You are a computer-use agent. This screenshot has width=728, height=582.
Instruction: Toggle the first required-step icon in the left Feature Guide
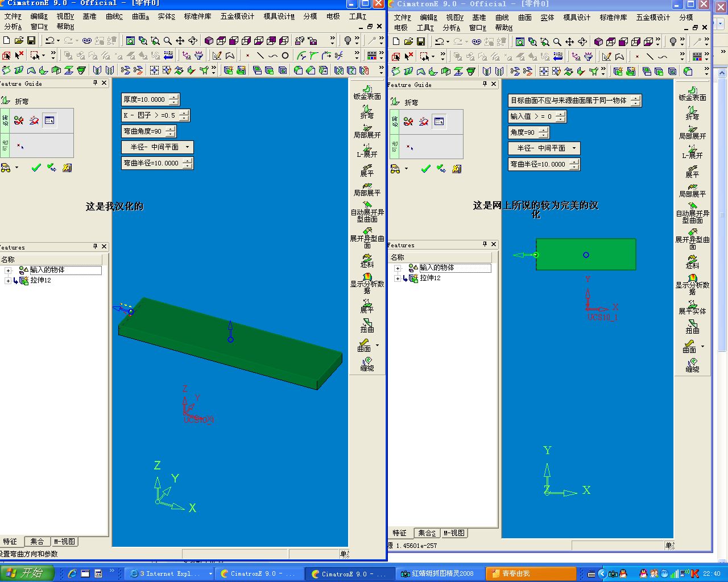19,120
